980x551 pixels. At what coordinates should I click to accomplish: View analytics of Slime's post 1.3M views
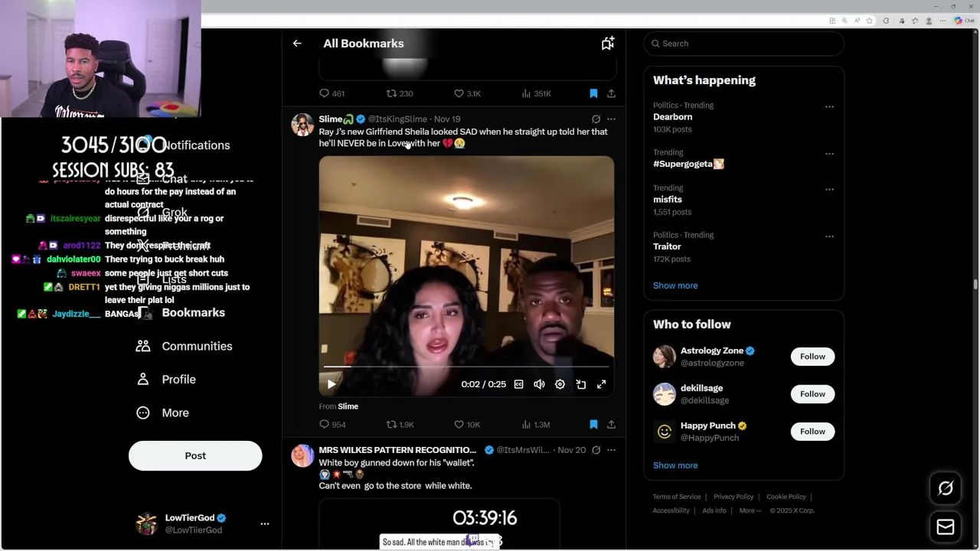pyautogui.click(x=535, y=425)
